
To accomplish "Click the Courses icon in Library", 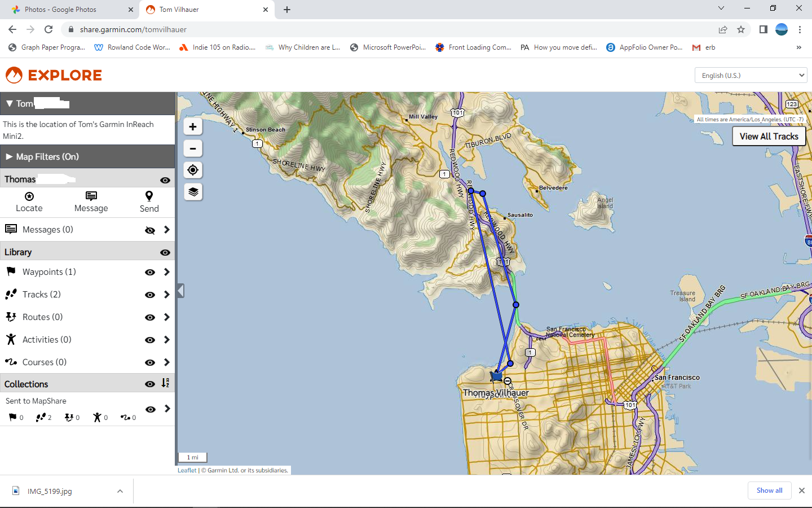I will coord(11,362).
